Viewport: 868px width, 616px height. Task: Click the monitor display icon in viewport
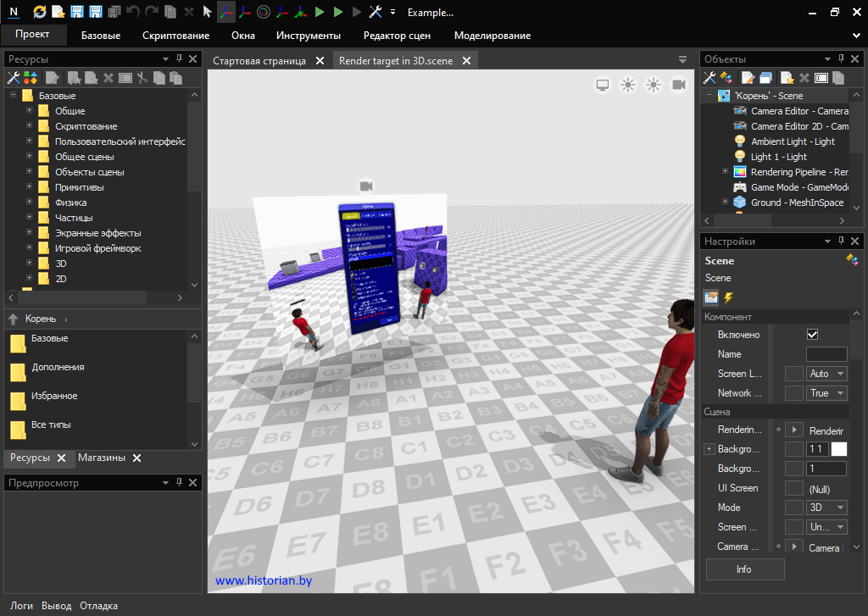click(x=603, y=85)
